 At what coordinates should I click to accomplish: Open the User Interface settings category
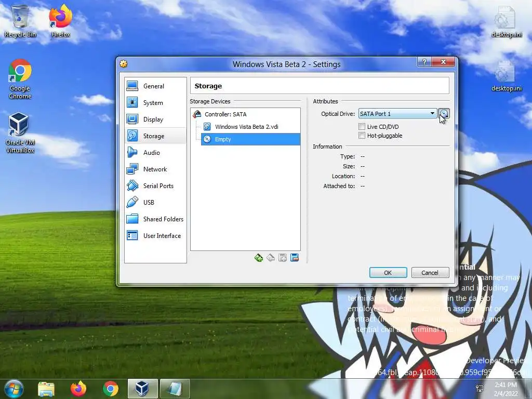point(155,236)
